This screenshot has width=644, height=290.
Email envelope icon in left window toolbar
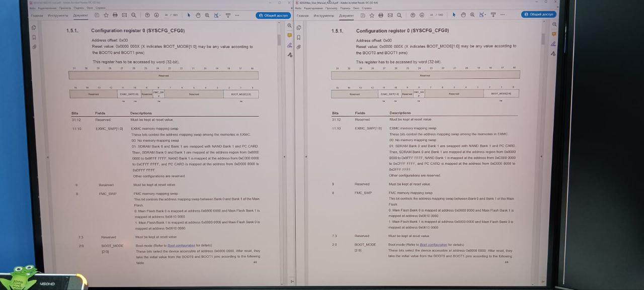point(124,15)
